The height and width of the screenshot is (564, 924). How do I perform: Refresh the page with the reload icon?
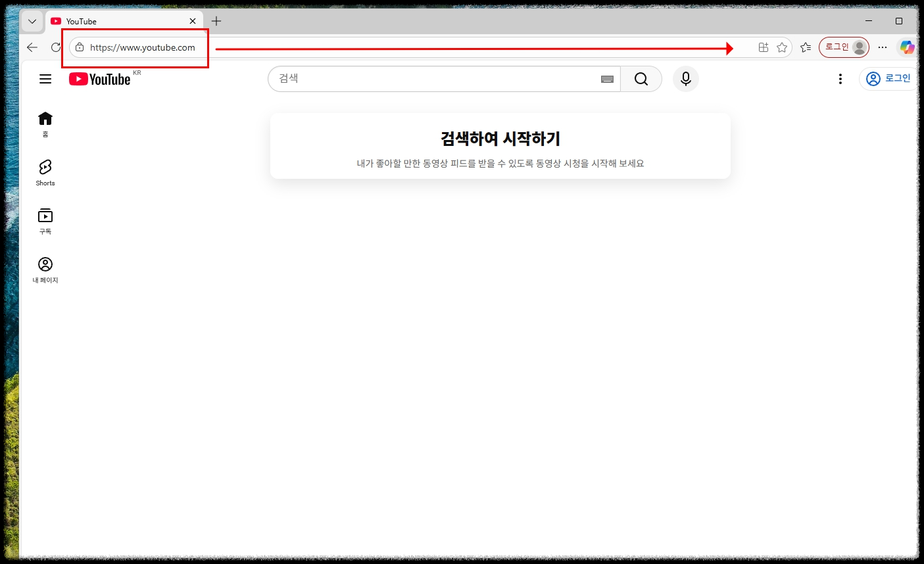56,47
